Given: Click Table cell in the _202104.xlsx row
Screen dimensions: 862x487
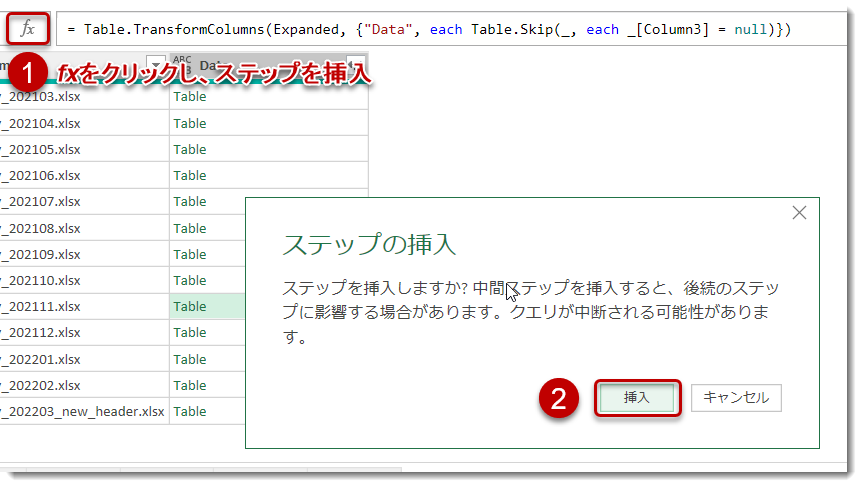Looking at the screenshot, I should (268, 123).
